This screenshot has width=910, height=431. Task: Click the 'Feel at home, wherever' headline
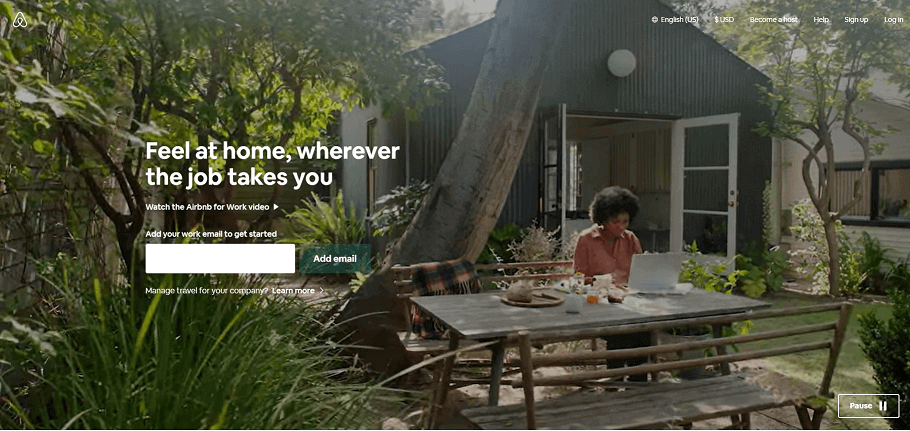pyautogui.click(x=272, y=151)
